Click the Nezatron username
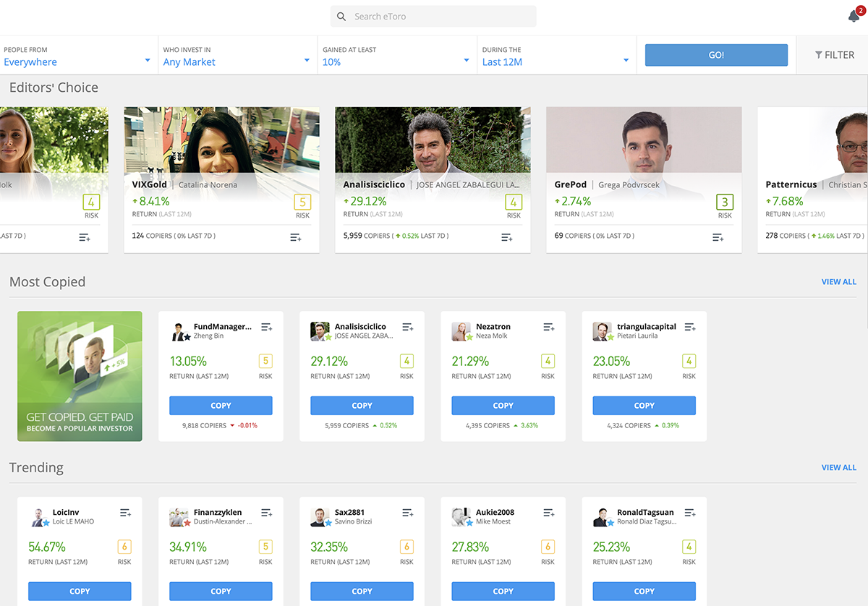The image size is (868, 606). [x=493, y=327]
